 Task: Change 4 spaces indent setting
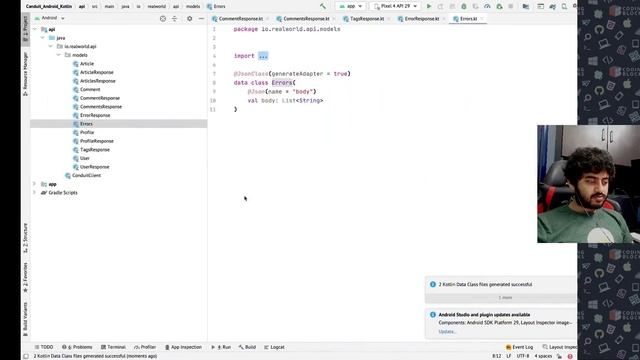coord(543,356)
